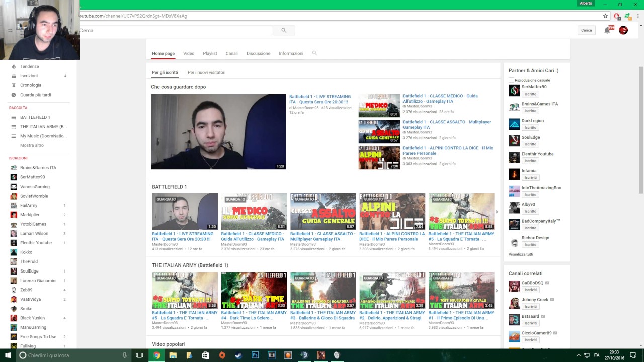Open the DARK TIME 3:03 thumbnail
644x362 pixels.
(x=254, y=291)
